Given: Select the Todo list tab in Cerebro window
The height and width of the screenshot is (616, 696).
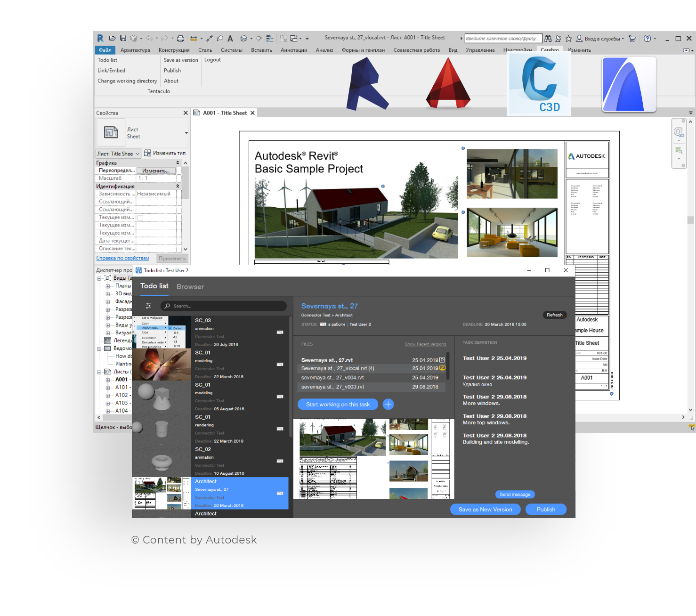Looking at the screenshot, I should [154, 286].
